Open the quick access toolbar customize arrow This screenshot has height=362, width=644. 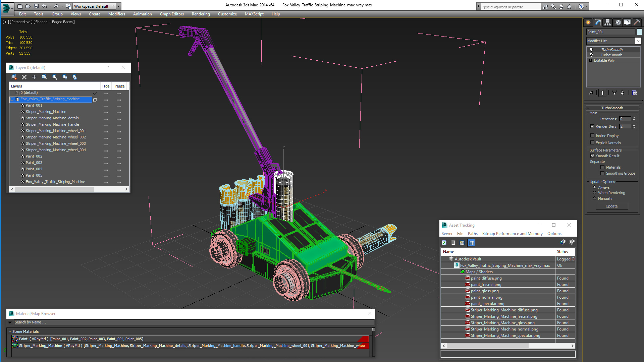tap(118, 6)
